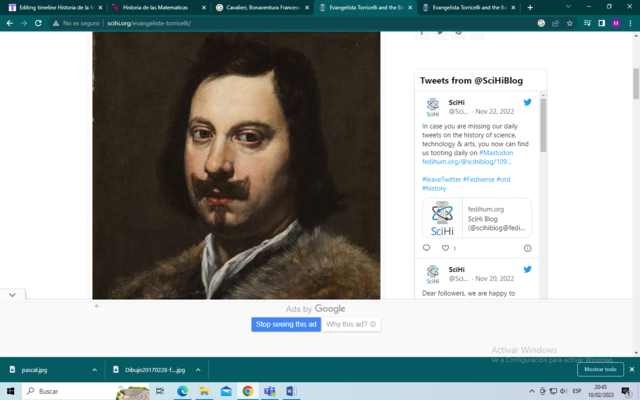This screenshot has height=400, width=640.
Task: Click the browser forward arrow
Action: (x=24, y=23)
